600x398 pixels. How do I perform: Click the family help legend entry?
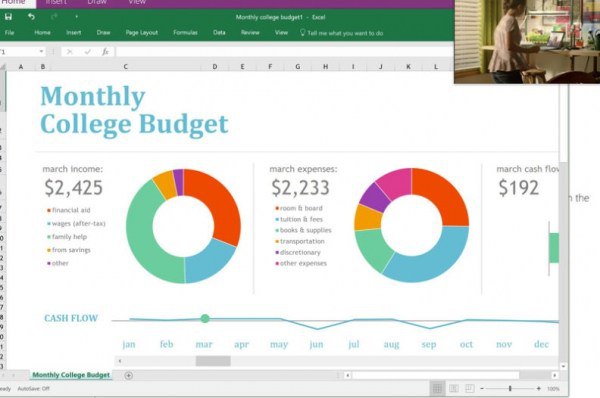[67, 237]
